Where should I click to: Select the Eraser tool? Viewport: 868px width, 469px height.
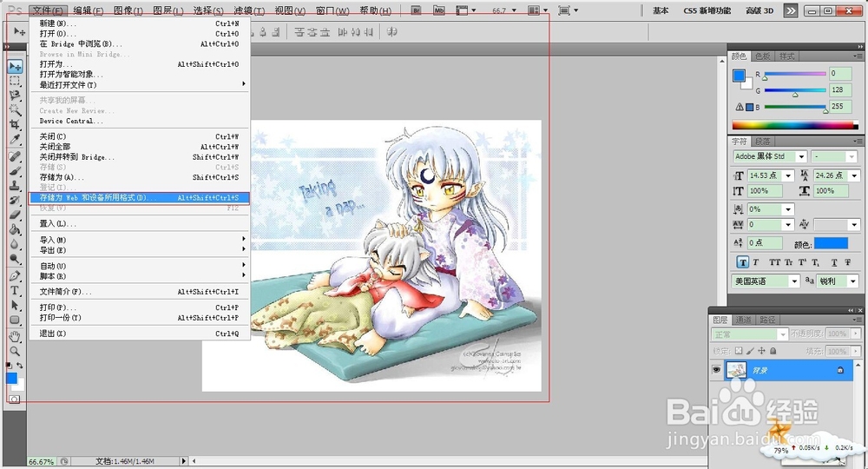pyautogui.click(x=15, y=215)
